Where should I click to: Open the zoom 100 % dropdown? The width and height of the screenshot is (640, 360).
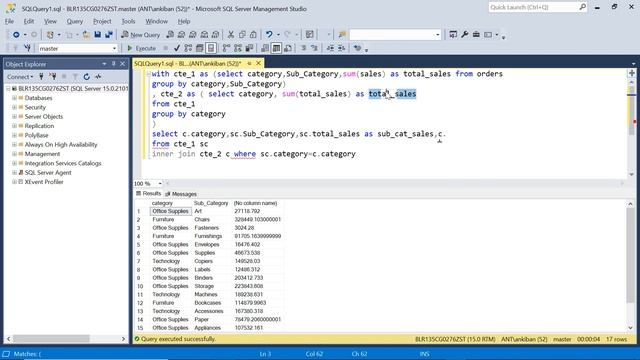coord(160,184)
